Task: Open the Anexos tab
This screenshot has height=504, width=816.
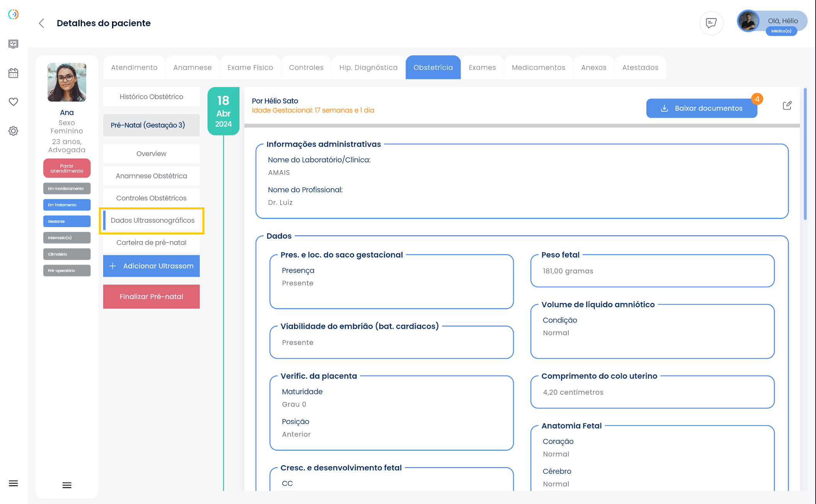Action: (x=594, y=68)
